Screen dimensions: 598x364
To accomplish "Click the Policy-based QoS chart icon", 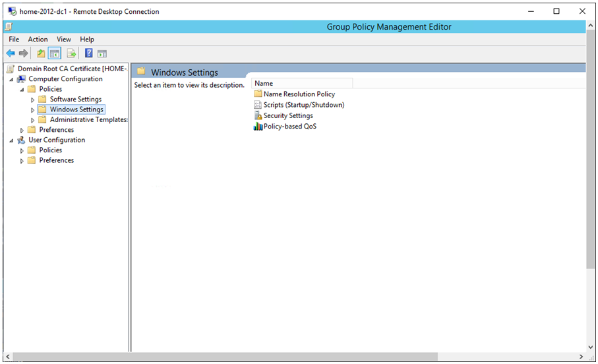I will coord(258,127).
